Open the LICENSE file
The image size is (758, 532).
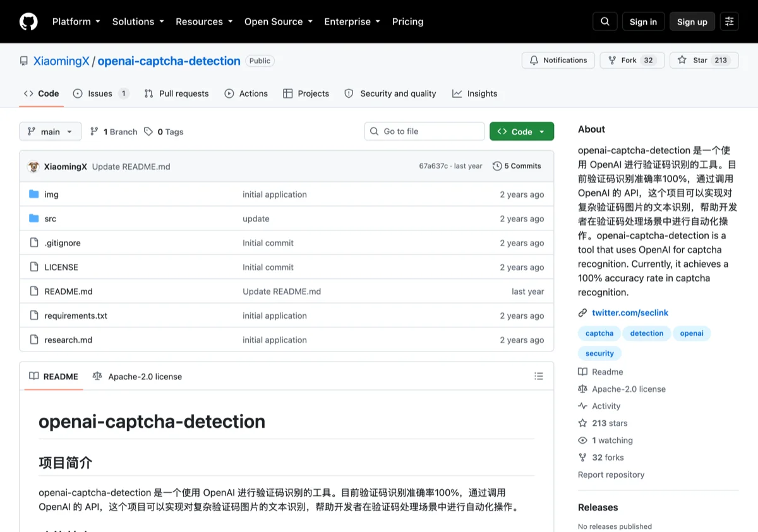[61, 267]
